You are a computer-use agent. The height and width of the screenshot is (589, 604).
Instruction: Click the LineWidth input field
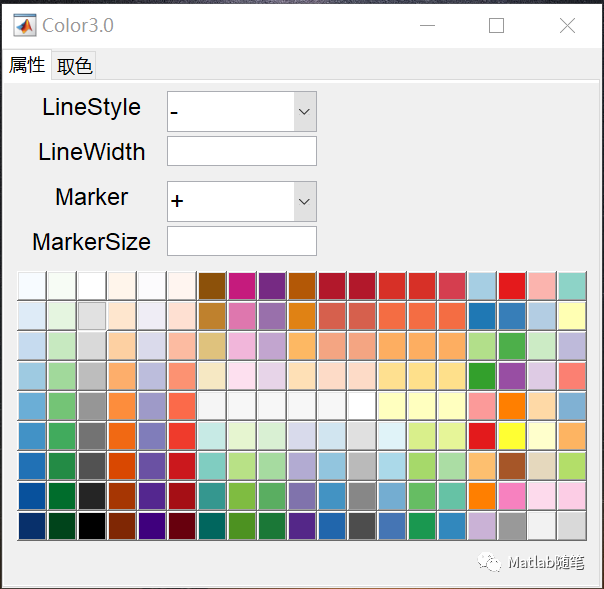point(242,151)
